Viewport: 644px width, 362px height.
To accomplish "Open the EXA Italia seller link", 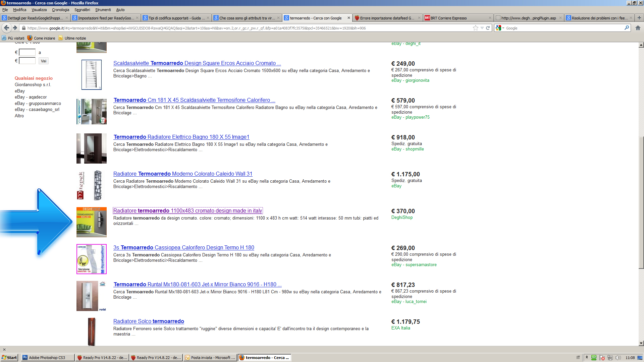I will pos(401,328).
